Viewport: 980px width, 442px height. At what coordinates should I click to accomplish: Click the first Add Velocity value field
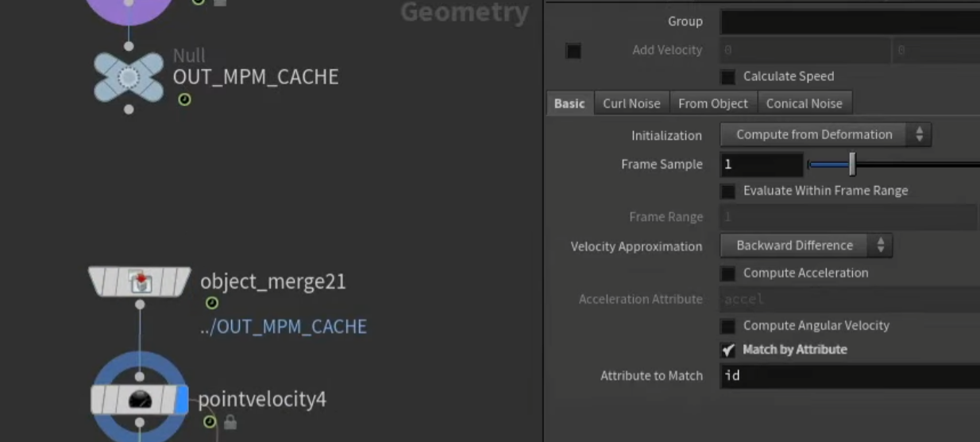tap(805, 50)
